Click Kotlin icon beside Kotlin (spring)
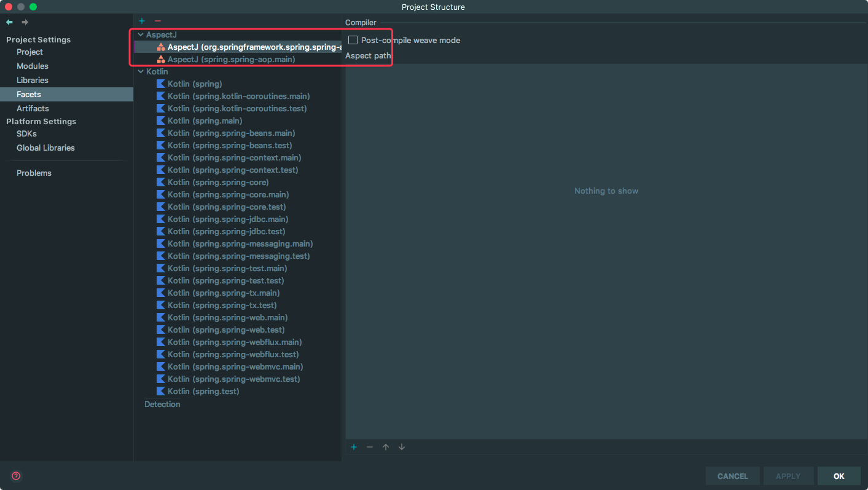The height and width of the screenshot is (490, 868). 161,84
